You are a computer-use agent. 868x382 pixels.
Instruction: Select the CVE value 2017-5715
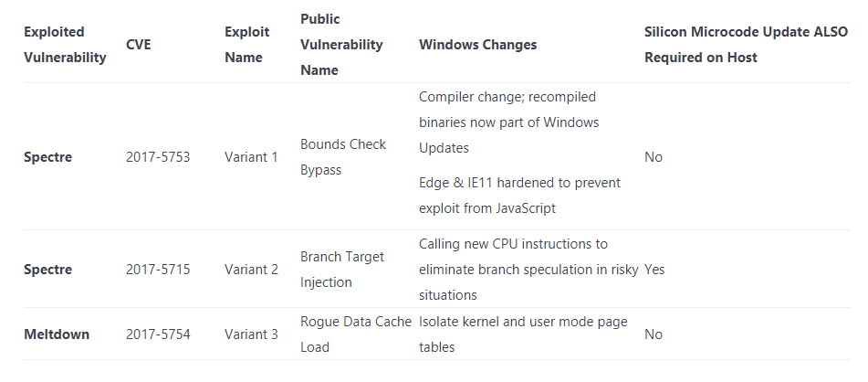point(158,270)
